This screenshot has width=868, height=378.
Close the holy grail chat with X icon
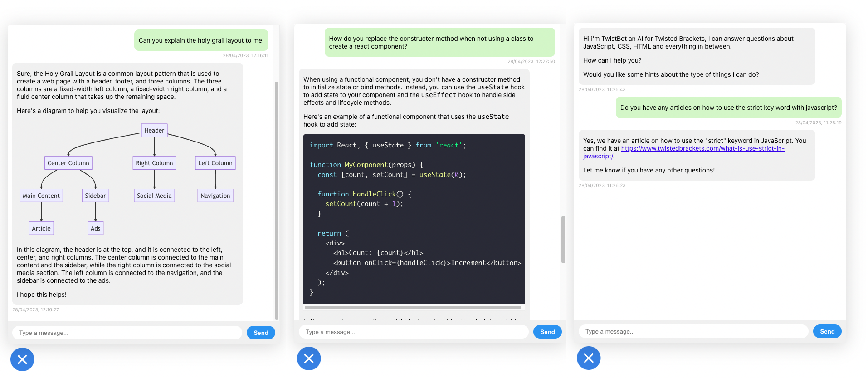tap(22, 359)
